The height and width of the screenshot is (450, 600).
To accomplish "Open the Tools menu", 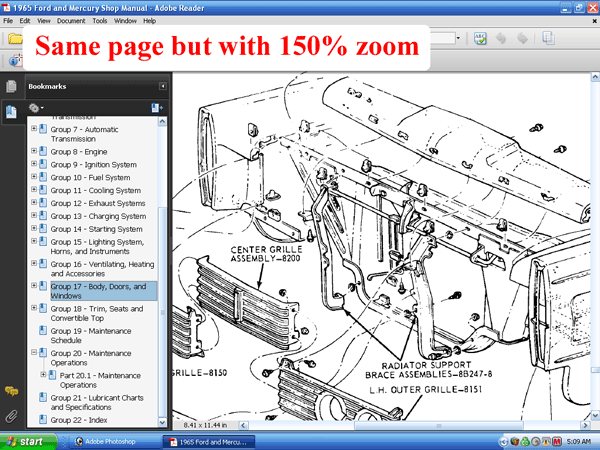I will [100, 21].
